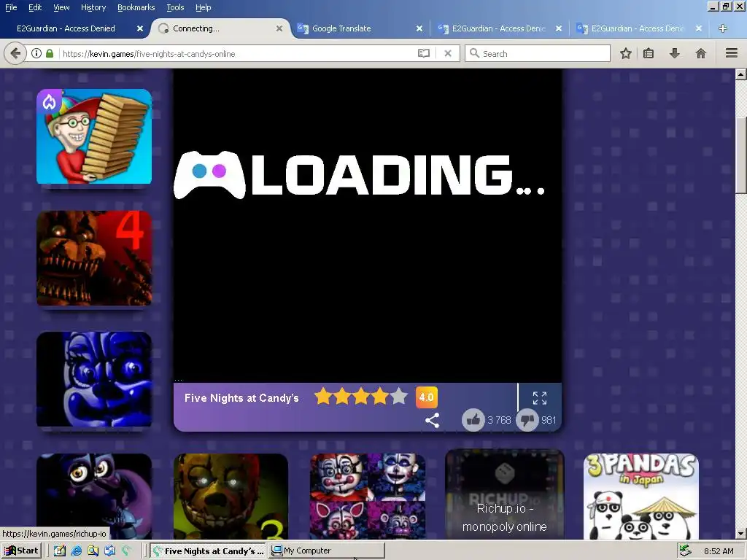Open the golden bear game 3 thumbnail
Viewport: 747px width, 560px height.
tap(231, 496)
